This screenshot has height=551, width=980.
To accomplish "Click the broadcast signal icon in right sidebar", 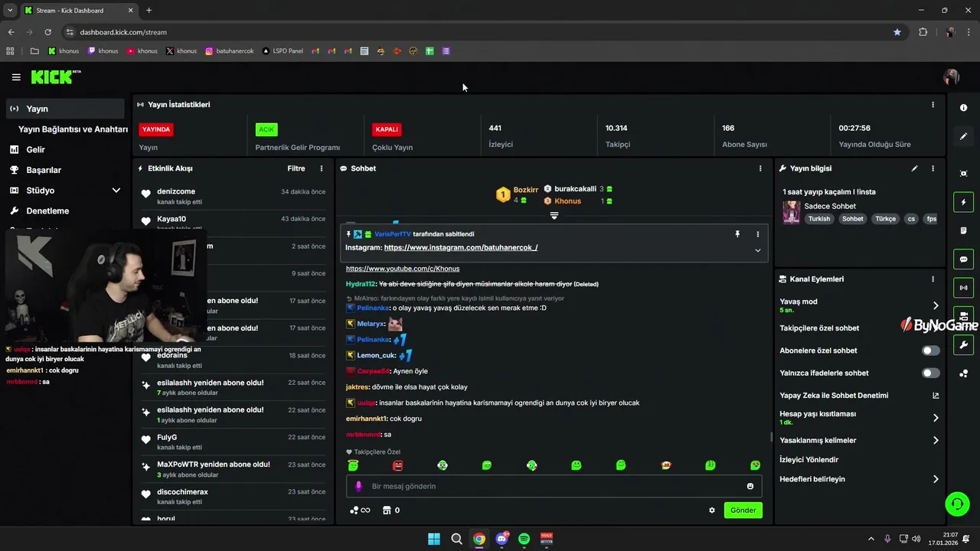I will [963, 288].
